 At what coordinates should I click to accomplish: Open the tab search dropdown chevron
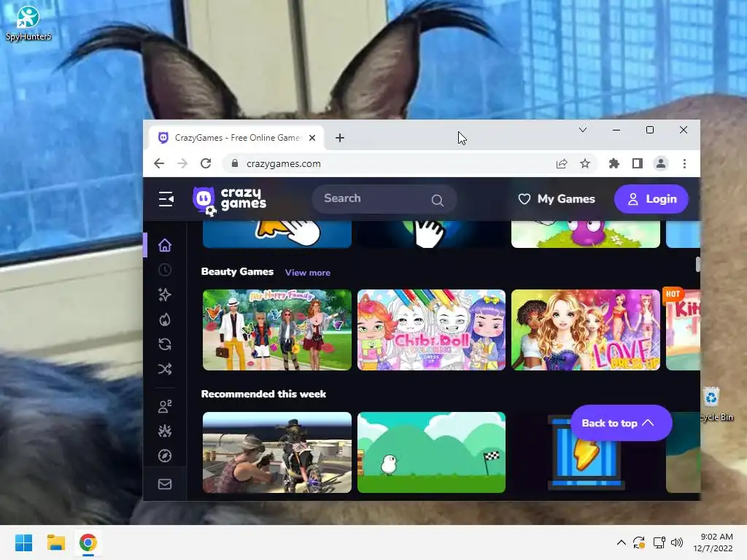click(583, 130)
